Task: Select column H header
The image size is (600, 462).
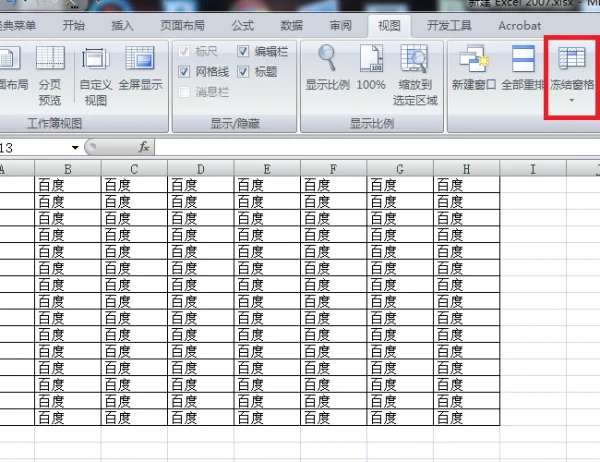Action: pyautogui.click(x=466, y=169)
